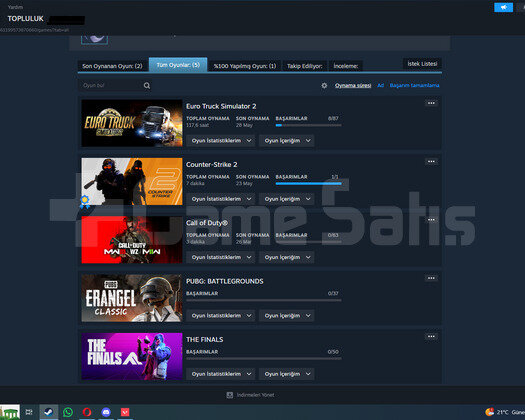Expand Oyun İçeriğim for PUBG: BATTLEGROUNDS
Image resolution: width=525 pixels, height=420 pixels.
point(287,316)
